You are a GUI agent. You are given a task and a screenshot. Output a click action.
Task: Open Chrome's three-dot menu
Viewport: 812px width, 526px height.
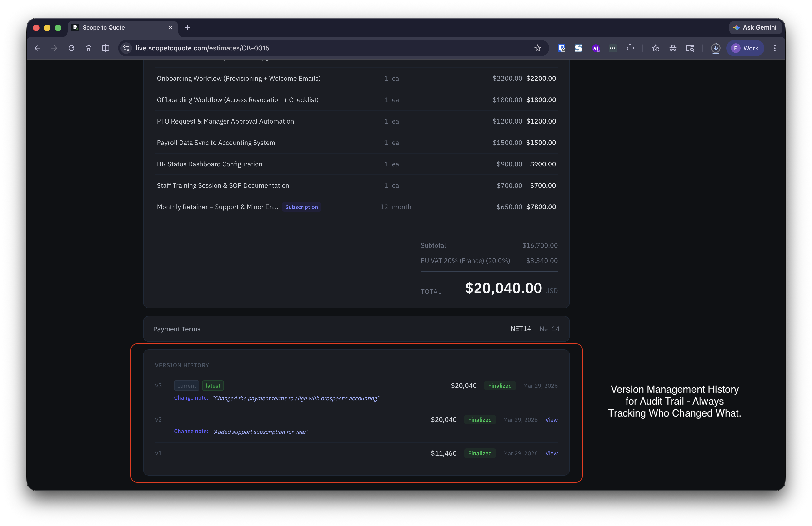coord(775,48)
